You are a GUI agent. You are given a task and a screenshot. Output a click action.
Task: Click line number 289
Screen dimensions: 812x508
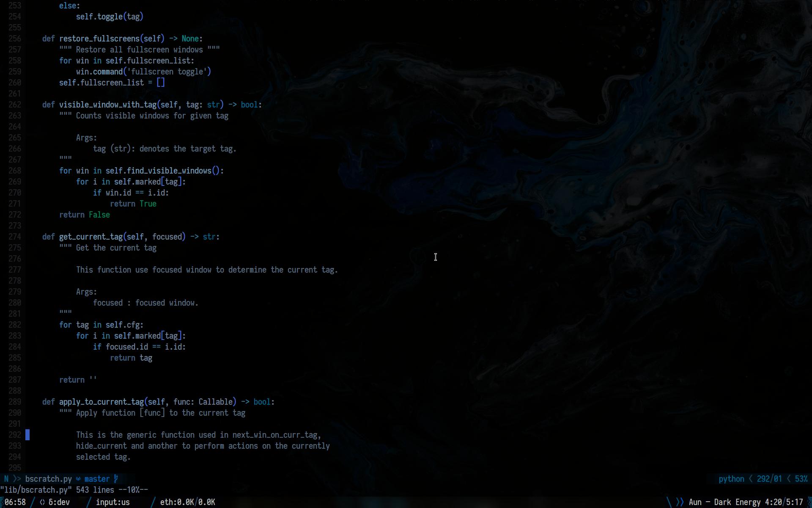[15, 402]
